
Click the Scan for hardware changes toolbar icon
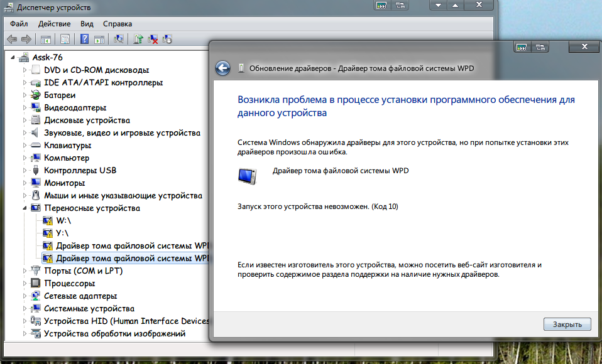(118, 40)
